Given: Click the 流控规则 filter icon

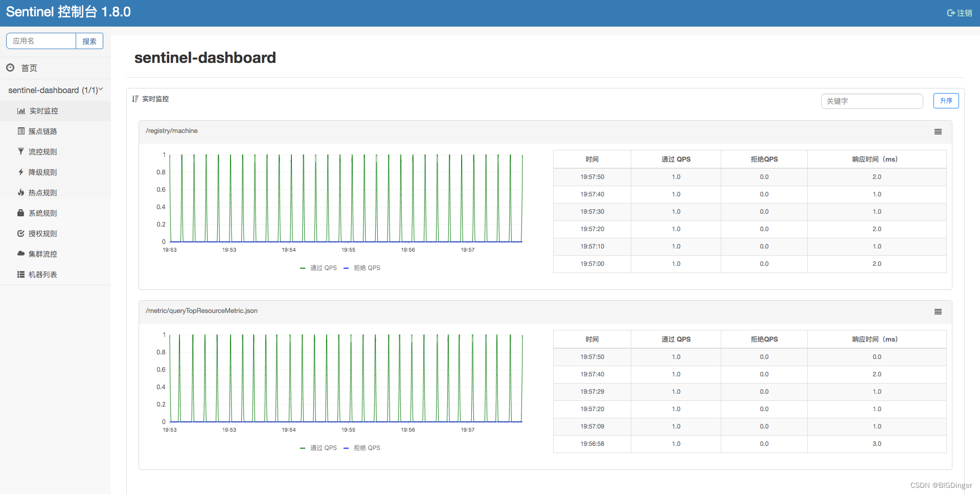Looking at the screenshot, I should pos(21,151).
